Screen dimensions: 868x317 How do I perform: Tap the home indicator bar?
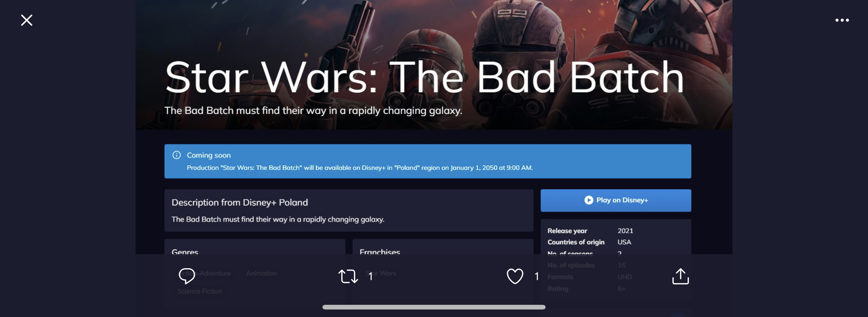coord(434,307)
